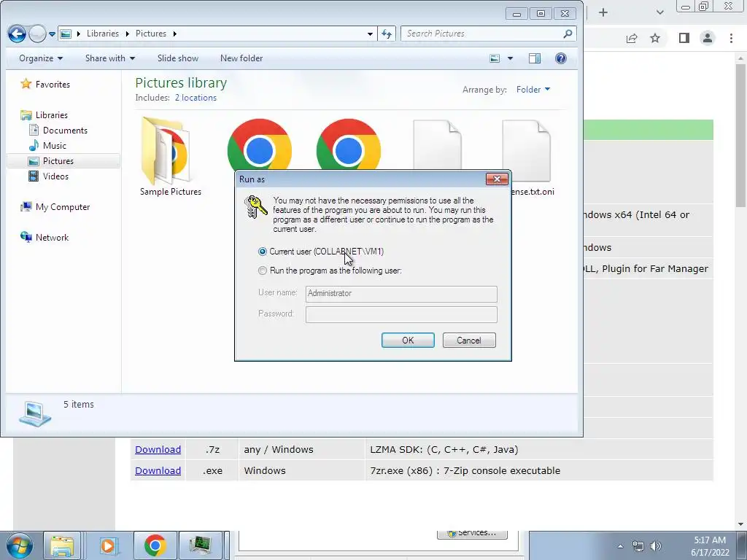Show hidden tray icons arrow
The image size is (747, 560).
(x=620, y=546)
